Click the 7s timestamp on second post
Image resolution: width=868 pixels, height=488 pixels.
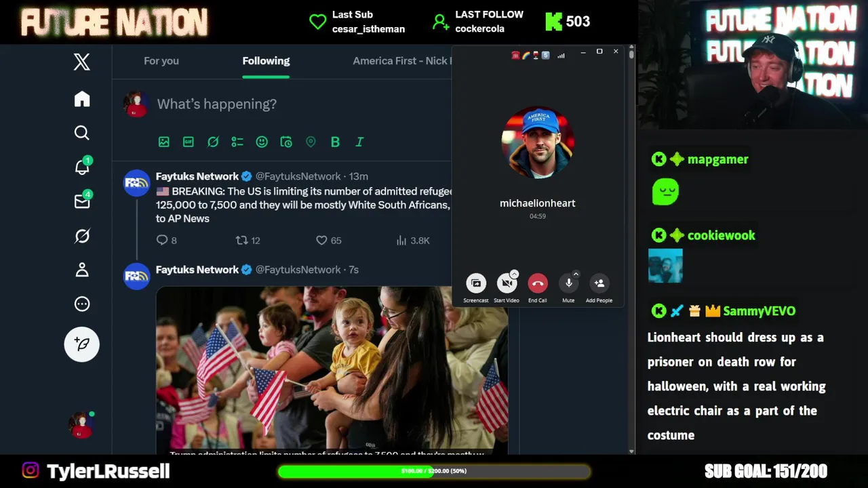pos(353,270)
